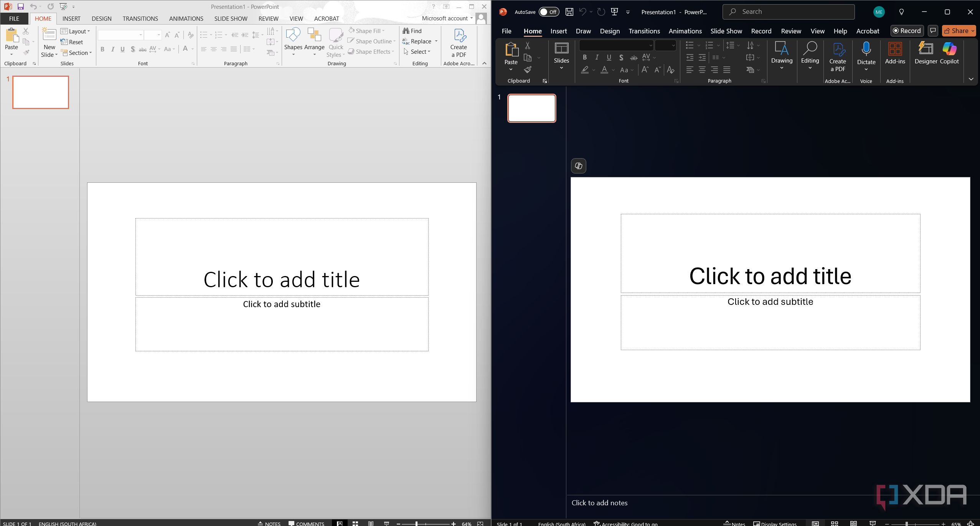Click Add-ins icon in dark PowerPoint ribbon

[x=895, y=49]
